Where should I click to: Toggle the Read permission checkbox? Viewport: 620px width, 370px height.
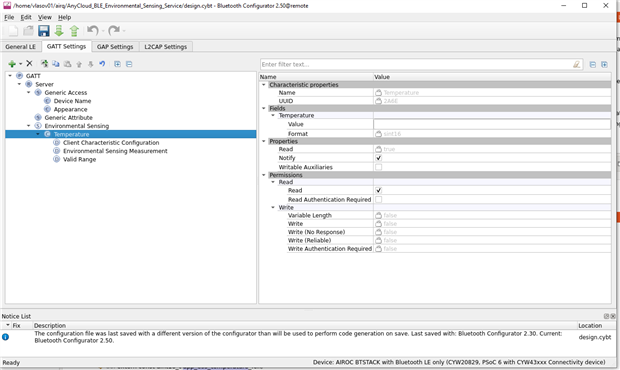[x=378, y=190]
